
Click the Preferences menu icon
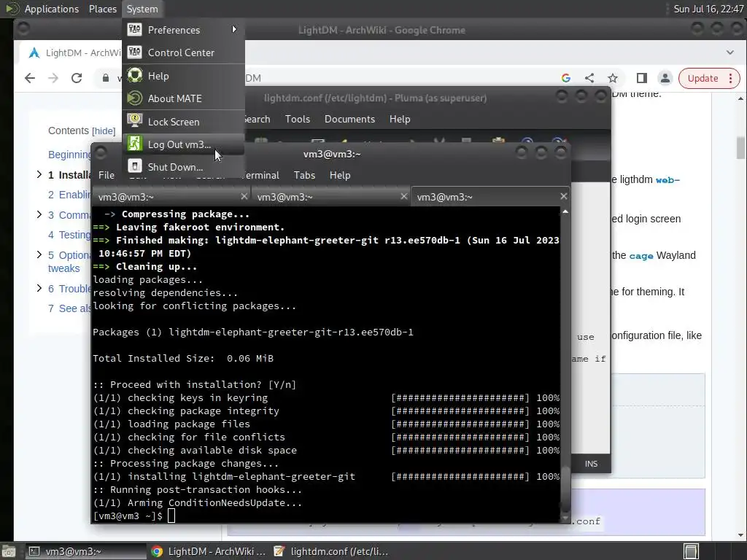click(135, 29)
